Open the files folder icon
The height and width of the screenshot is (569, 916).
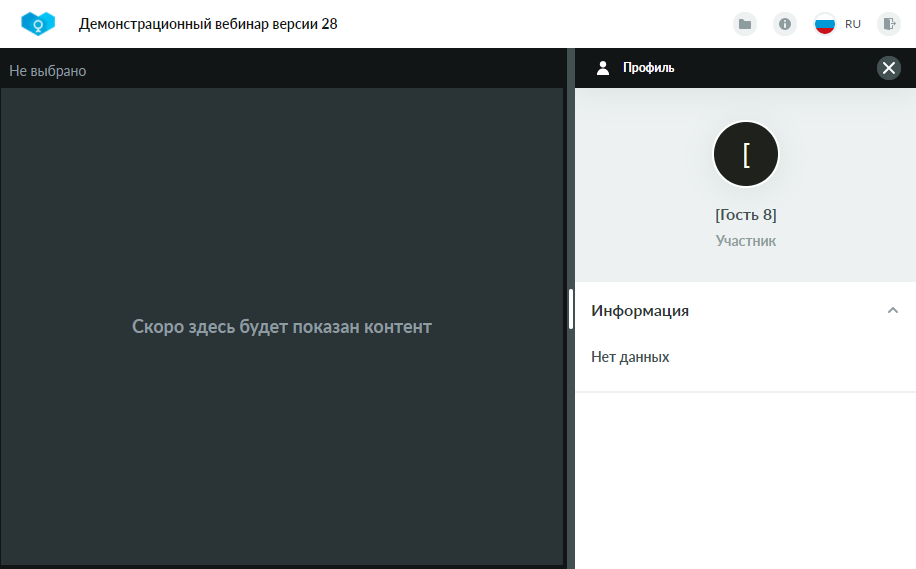pos(745,24)
